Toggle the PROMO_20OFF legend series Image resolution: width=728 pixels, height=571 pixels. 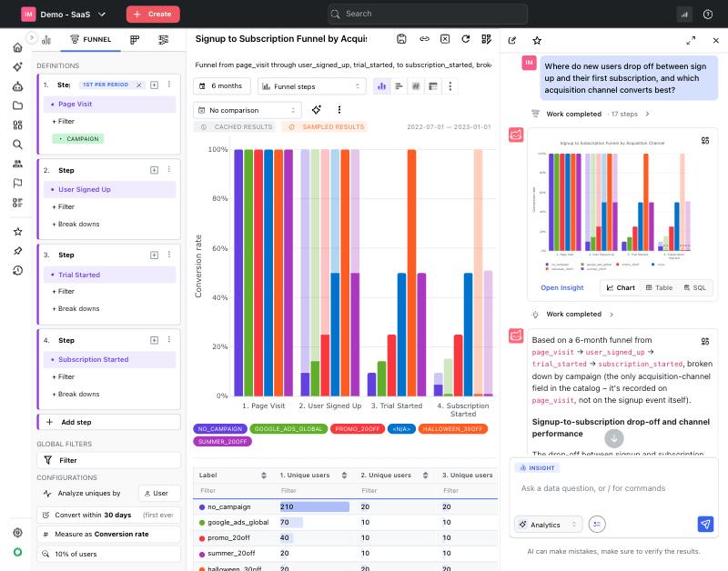click(357, 429)
